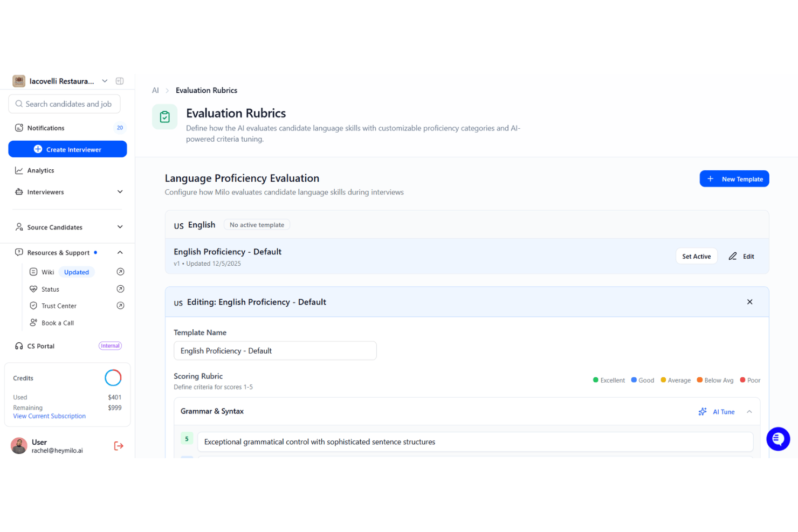Click the AI Tune sparkle icon

703,412
